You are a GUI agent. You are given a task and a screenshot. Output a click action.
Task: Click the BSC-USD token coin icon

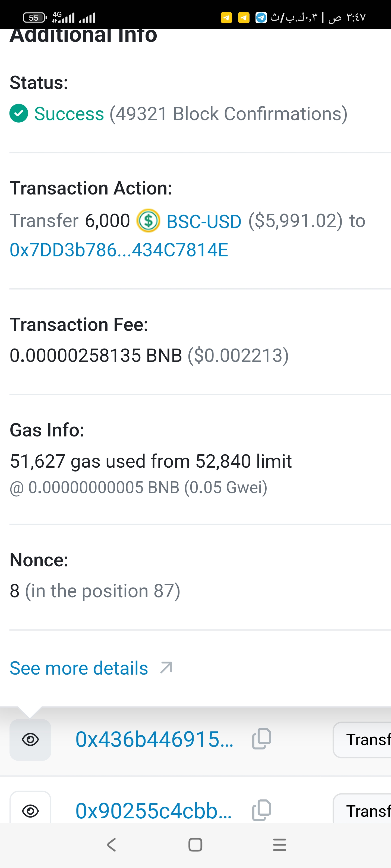pos(148,221)
